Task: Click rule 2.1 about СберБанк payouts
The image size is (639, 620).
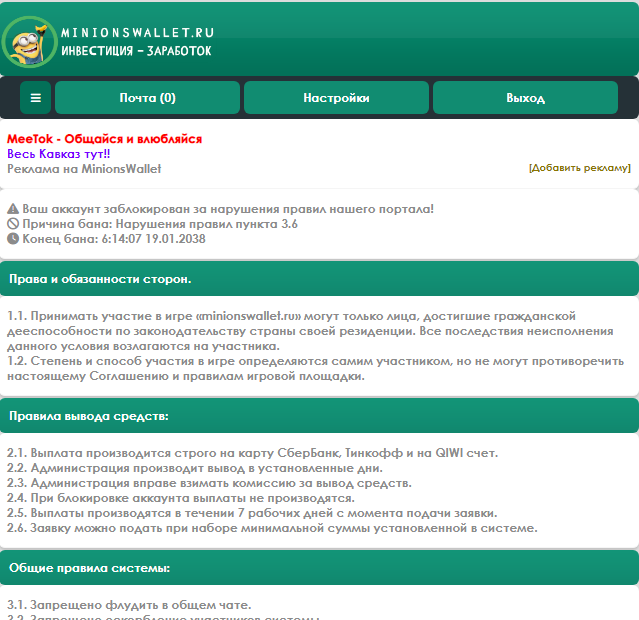Action: click(x=252, y=453)
